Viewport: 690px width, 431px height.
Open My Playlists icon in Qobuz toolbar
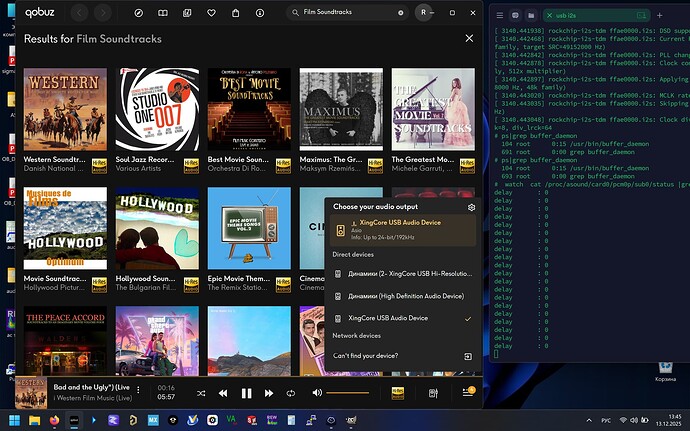(x=187, y=13)
